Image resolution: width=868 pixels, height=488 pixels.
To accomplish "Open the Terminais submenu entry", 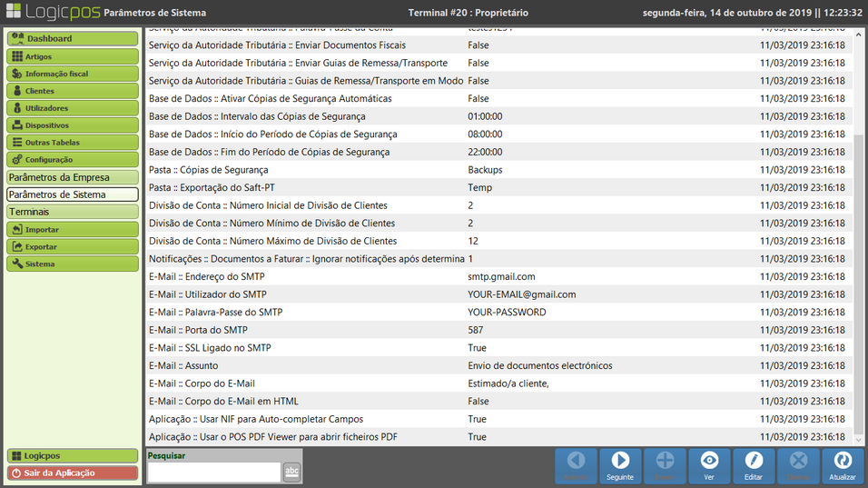I will click(x=72, y=212).
